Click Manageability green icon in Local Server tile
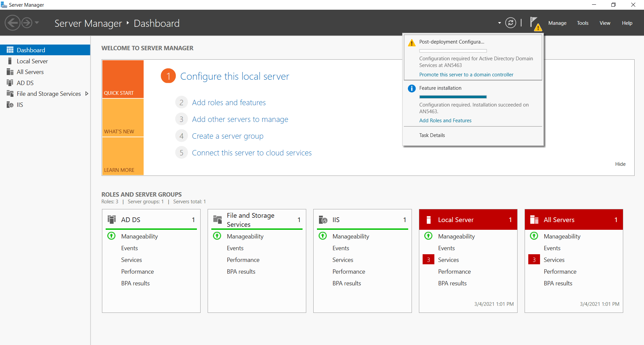This screenshot has height=345, width=644. [428, 236]
